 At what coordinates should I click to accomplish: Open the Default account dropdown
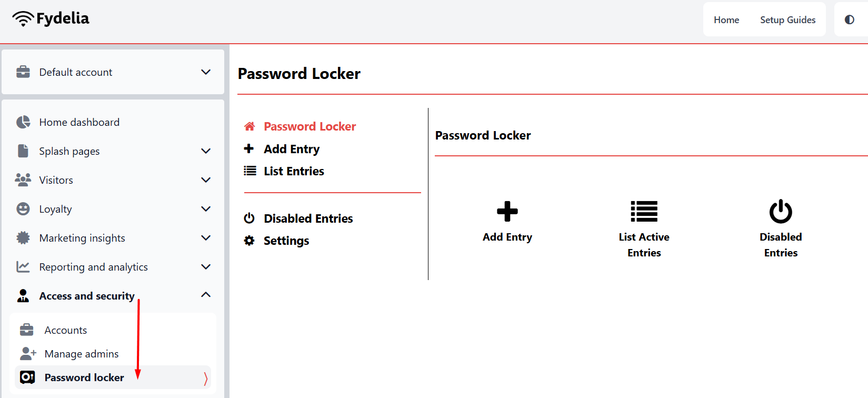pyautogui.click(x=113, y=72)
